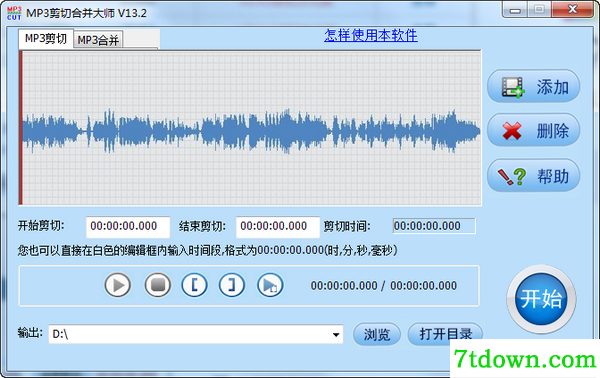Focus the 结束剪切 end time field
The height and width of the screenshot is (378, 600).
point(278,226)
